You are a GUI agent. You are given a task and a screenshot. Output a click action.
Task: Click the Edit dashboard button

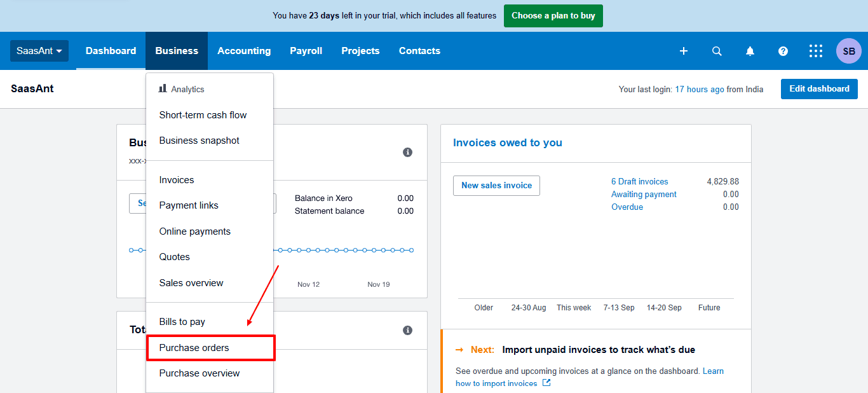pos(819,88)
